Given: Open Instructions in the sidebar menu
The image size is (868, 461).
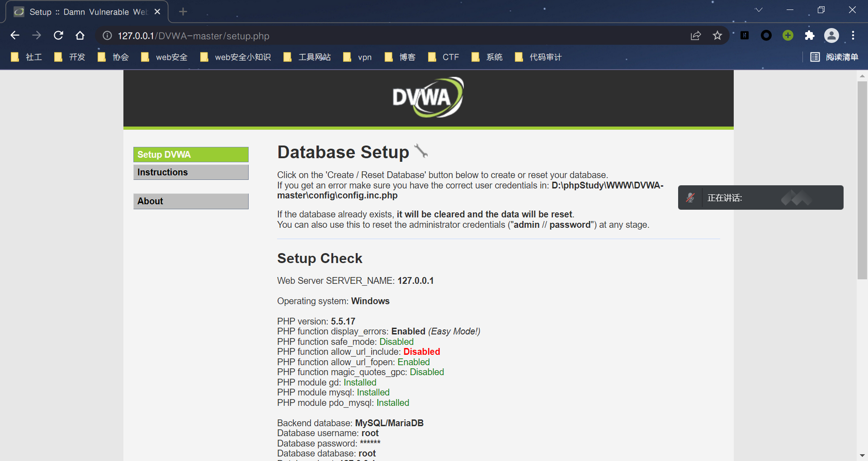Looking at the screenshot, I should [191, 172].
